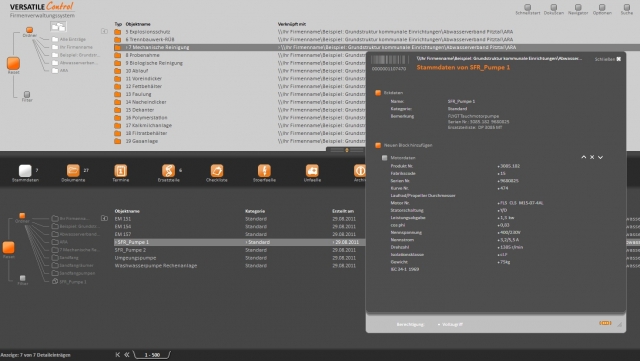This screenshot has height=361, width=640.
Task: Select the SFR_Pumpe 1 node in the lower tree
Action: tap(73, 281)
